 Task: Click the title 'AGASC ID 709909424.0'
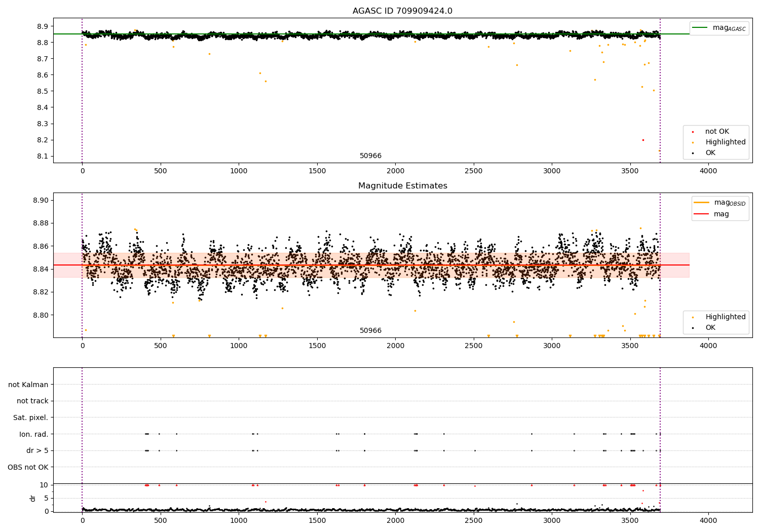tap(402, 11)
